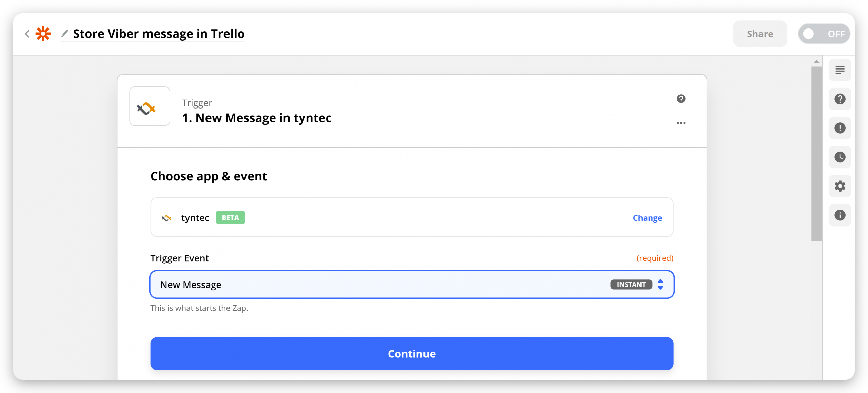The height and width of the screenshot is (393, 868).
Task: Open the help icon in right sidebar
Action: 840,99
